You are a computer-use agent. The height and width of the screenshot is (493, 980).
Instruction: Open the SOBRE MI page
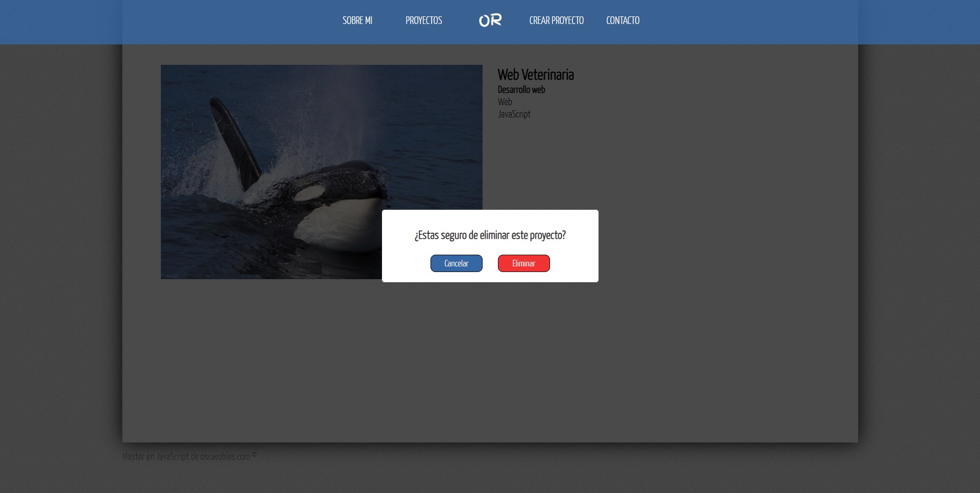357,20
